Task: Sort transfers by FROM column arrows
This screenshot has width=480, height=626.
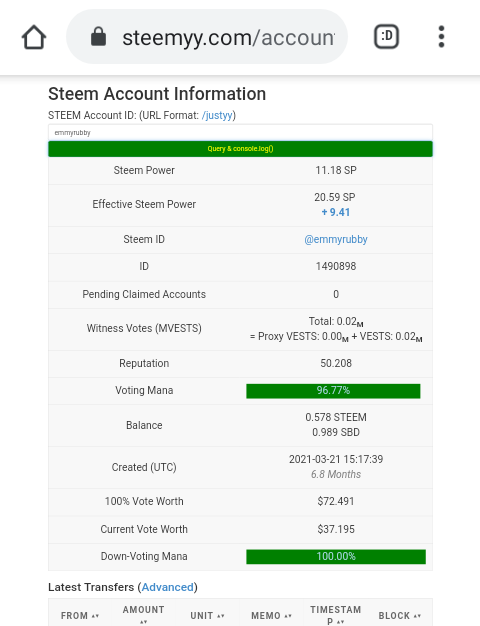Action: click(95, 616)
